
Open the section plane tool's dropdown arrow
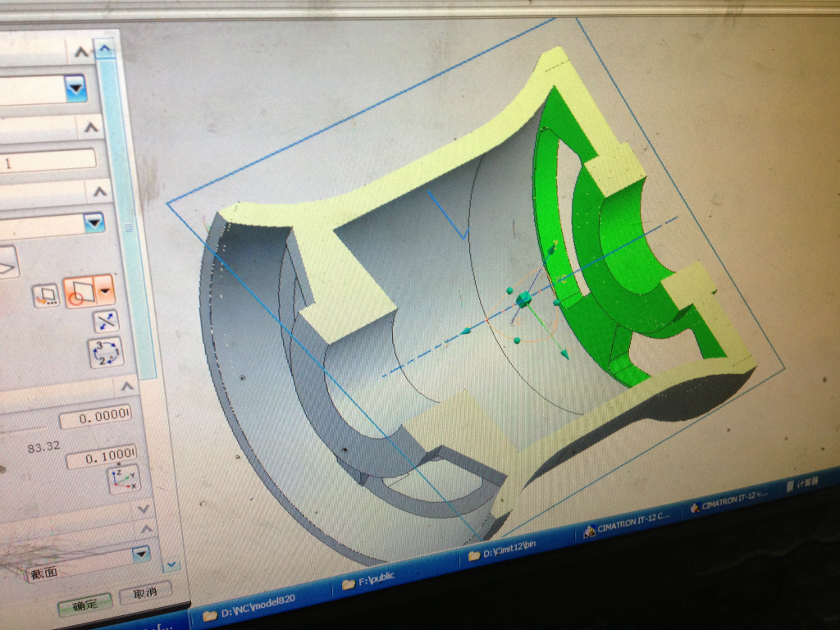click(x=106, y=291)
